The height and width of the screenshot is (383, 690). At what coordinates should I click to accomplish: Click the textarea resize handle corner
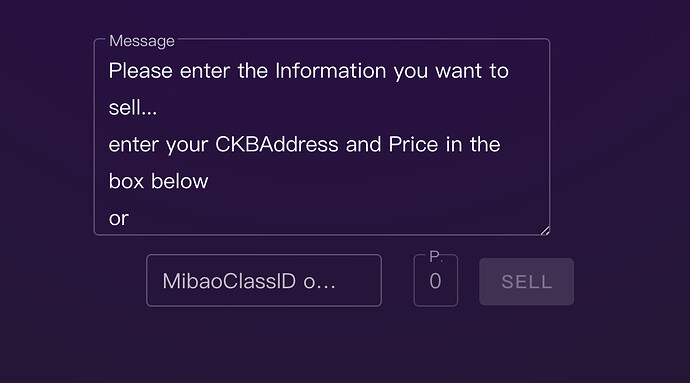pos(545,230)
